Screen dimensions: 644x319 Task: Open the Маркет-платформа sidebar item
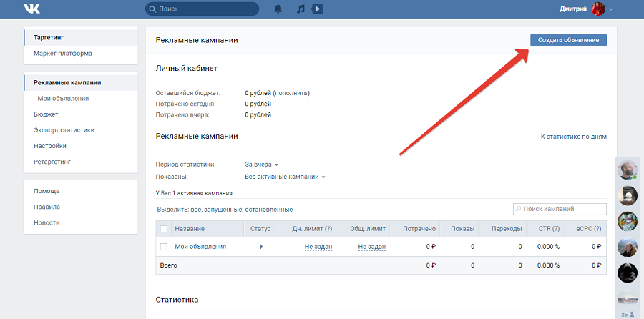pos(63,54)
